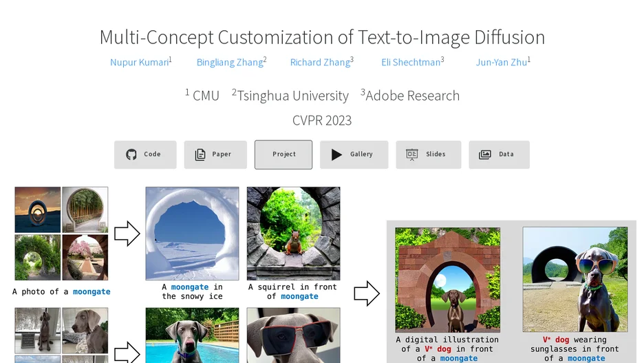
Task: Click the Slides label text
Action: [x=436, y=154]
